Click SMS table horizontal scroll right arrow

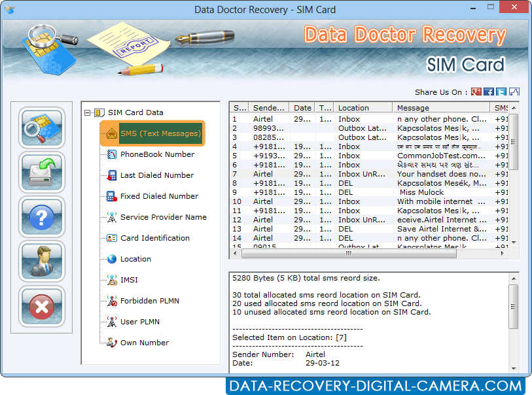[503, 254]
